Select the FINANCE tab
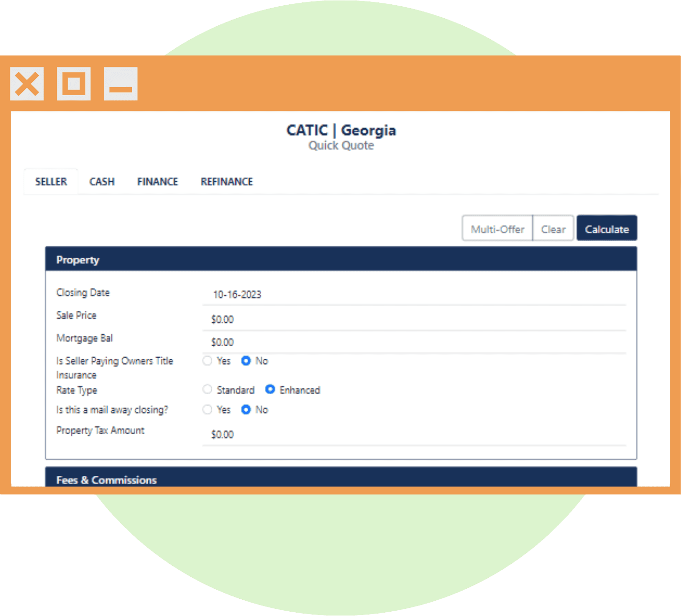This screenshot has height=616, width=681. [x=157, y=182]
